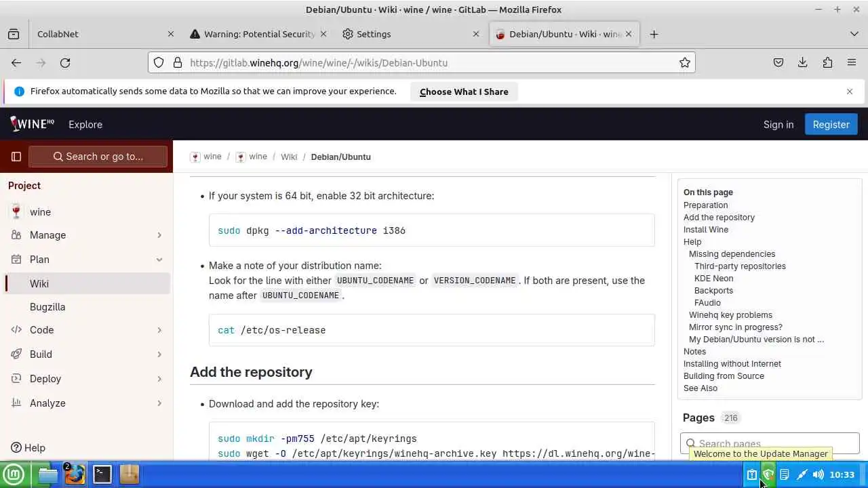Close the CollabNet tab
The height and width of the screenshot is (488, 868).
171,34
